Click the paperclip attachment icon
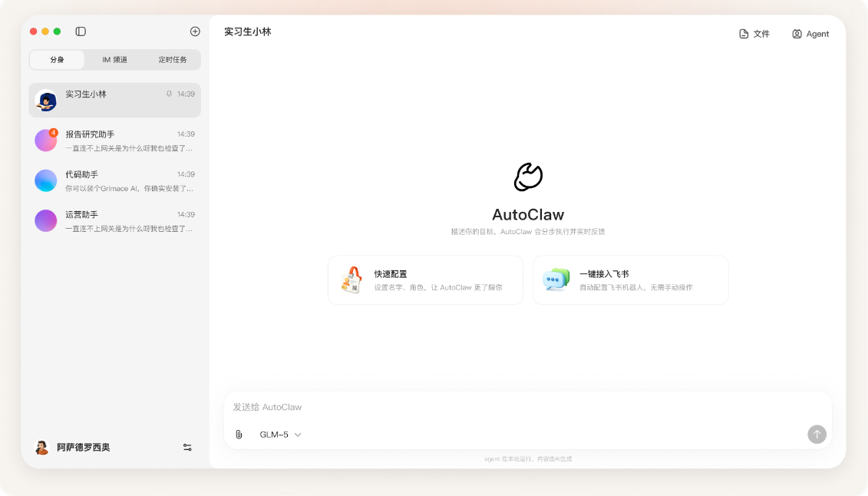 (x=239, y=435)
